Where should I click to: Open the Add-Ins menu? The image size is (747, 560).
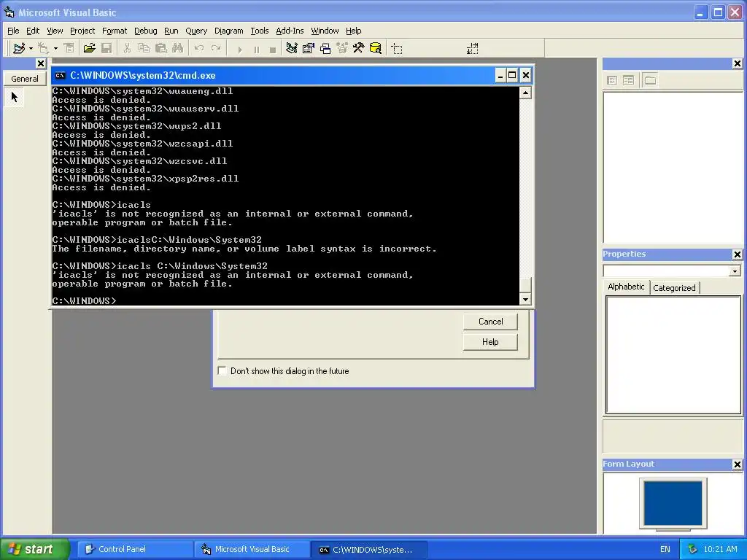[290, 31]
